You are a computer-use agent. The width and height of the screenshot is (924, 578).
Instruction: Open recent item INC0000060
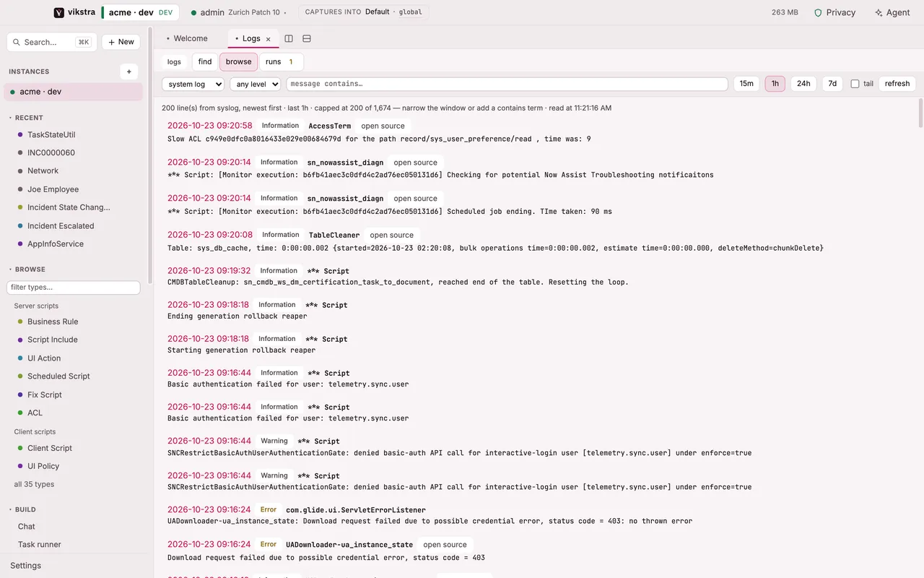51,152
